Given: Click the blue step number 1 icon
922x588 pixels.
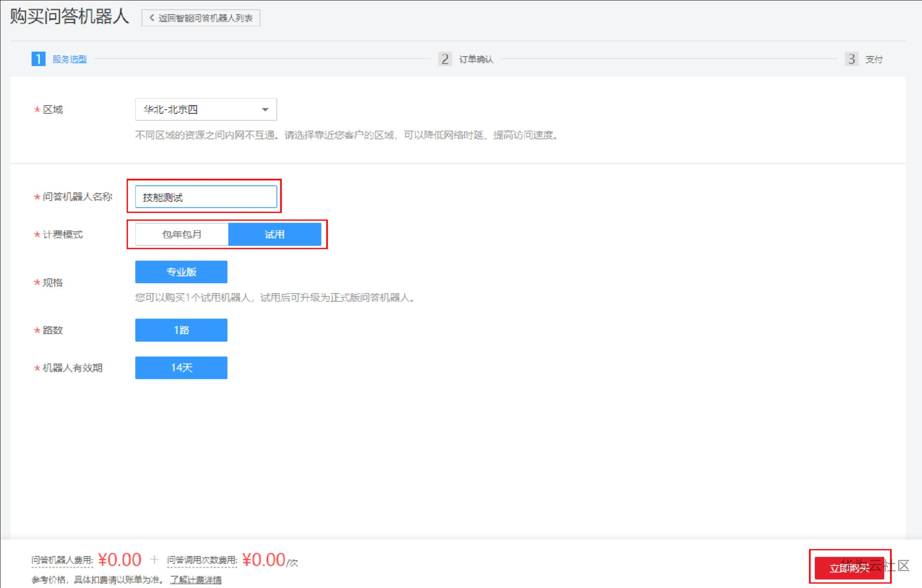Looking at the screenshot, I should point(38,59).
